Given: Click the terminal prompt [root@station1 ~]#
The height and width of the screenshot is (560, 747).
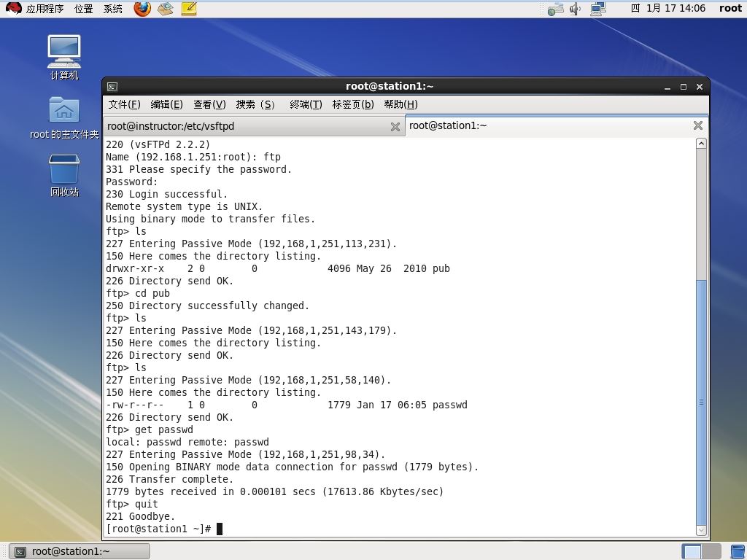Looking at the screenshot, I should [158, 529].
